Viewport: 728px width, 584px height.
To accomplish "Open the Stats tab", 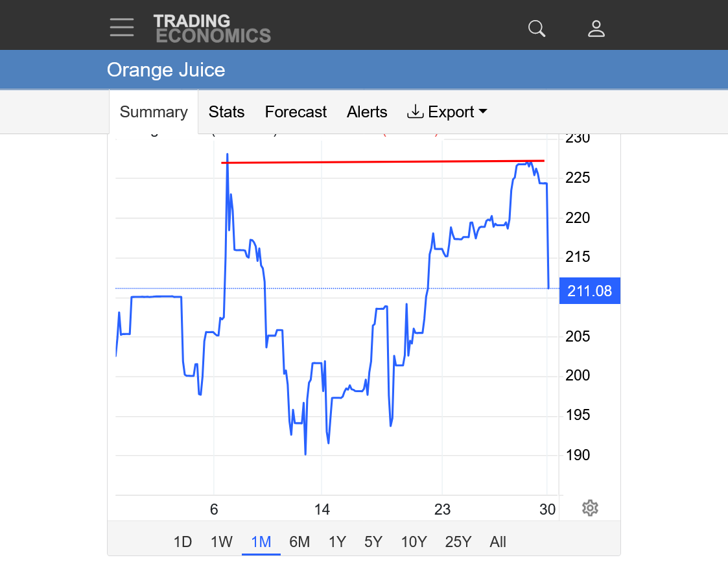I will [x=226, y=112].
